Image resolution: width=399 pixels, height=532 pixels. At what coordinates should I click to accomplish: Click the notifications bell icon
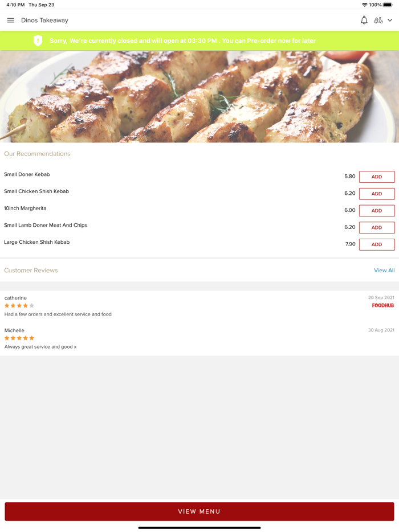point(364,20)
